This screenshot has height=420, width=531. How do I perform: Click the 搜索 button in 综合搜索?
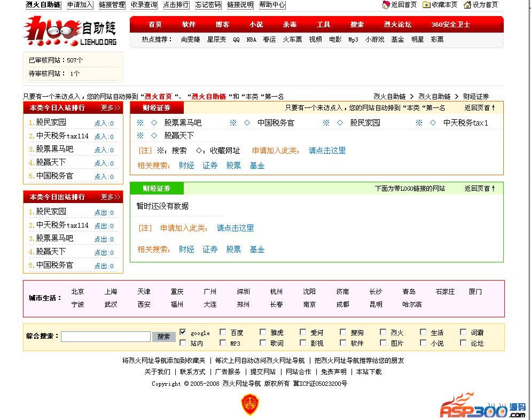(x=163, y=336)
